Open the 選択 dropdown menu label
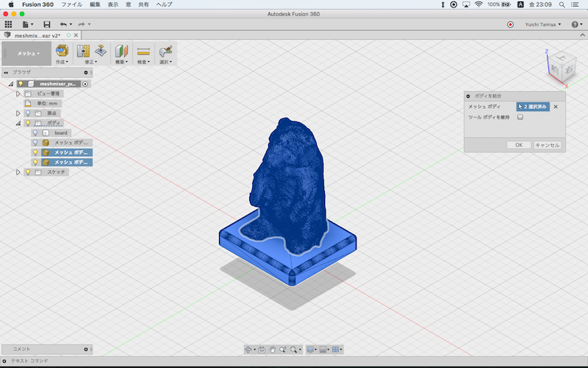 click(165, 62)
